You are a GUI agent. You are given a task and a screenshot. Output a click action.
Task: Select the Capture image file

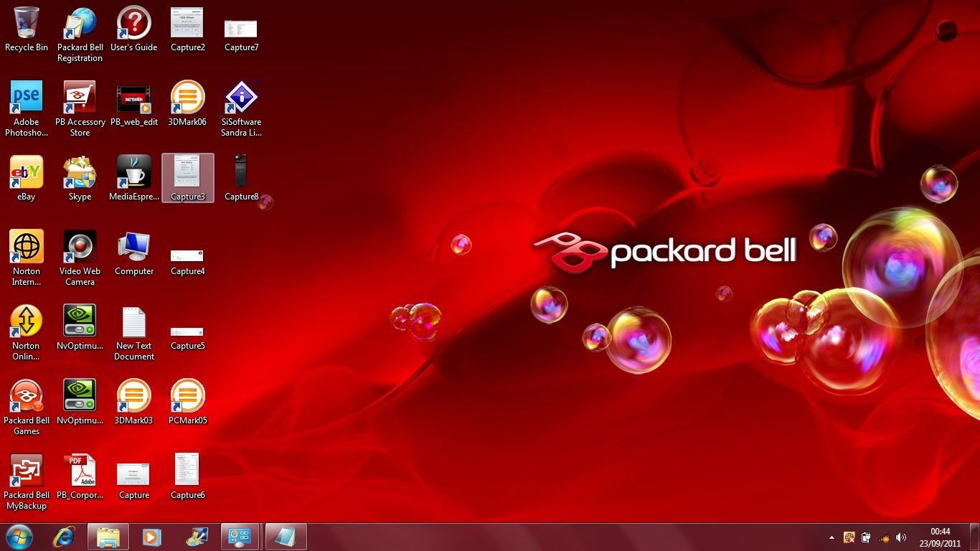[133, 481]
